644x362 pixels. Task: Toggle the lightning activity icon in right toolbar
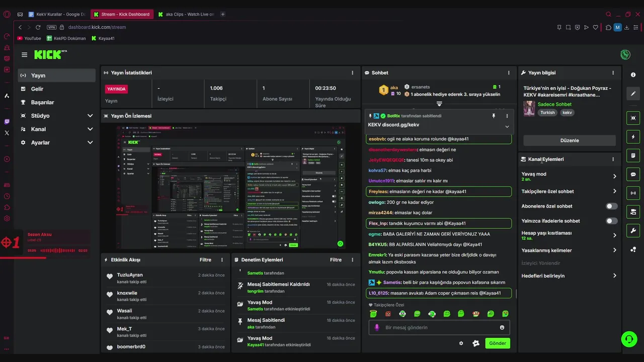[x=633, y=137]
